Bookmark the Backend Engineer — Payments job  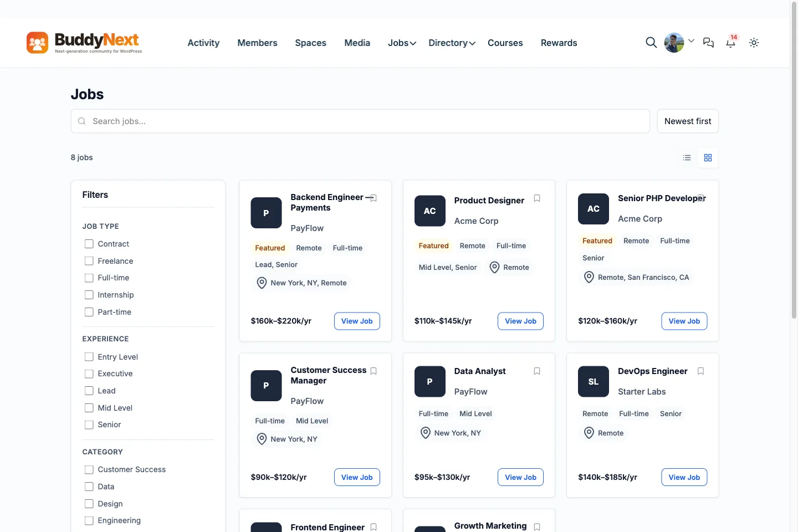tap(374, 198)
